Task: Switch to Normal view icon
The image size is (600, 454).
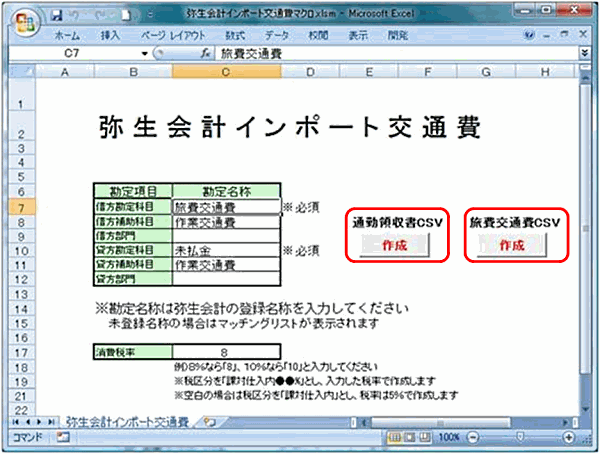Action: [394, 437]
